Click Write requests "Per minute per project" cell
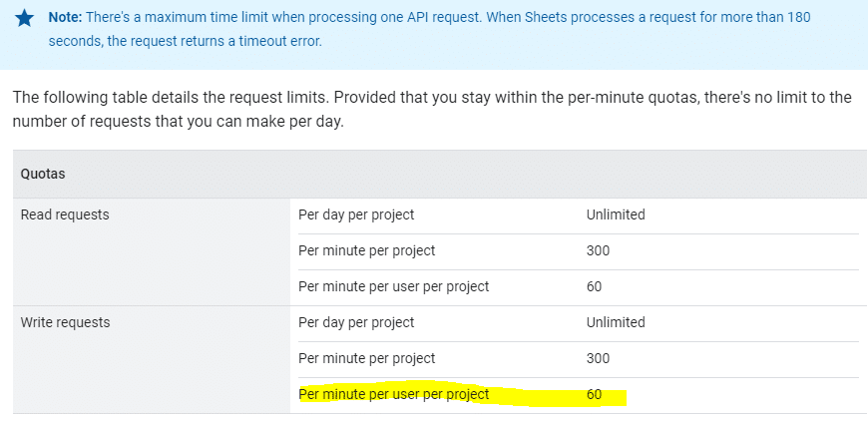The width and height of the screenshot is (868, 424). [366, 358]
